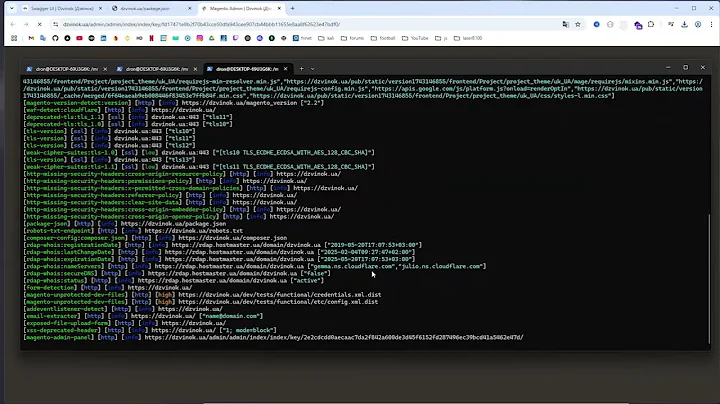720x404 pixels.
Task: Open the js bookmarks folder
Action: pyautogui.click(x=441, y=38)
